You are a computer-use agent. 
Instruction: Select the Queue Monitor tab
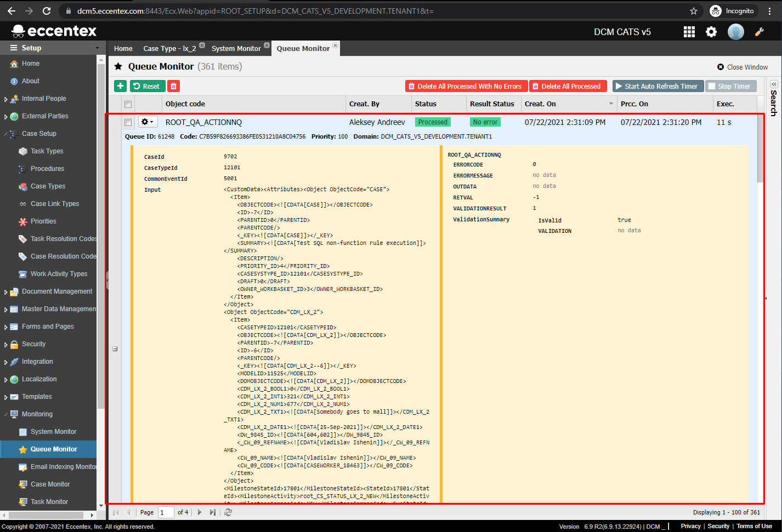pyautogui.click(x=303, y=48)
